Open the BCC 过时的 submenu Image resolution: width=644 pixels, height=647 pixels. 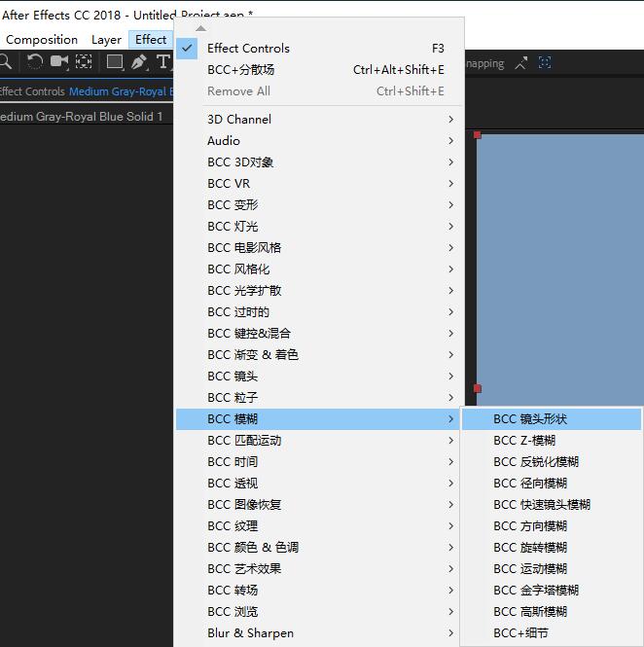(x=318, y=312)
